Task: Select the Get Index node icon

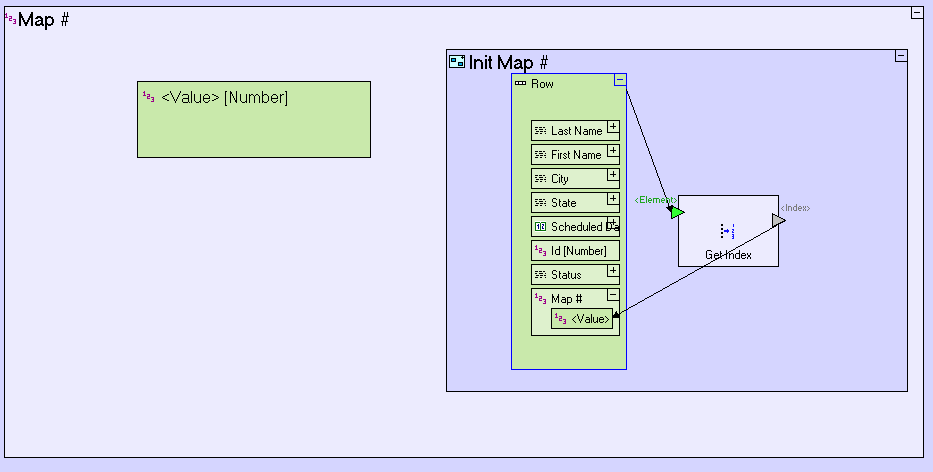Action: coord(728,231)
